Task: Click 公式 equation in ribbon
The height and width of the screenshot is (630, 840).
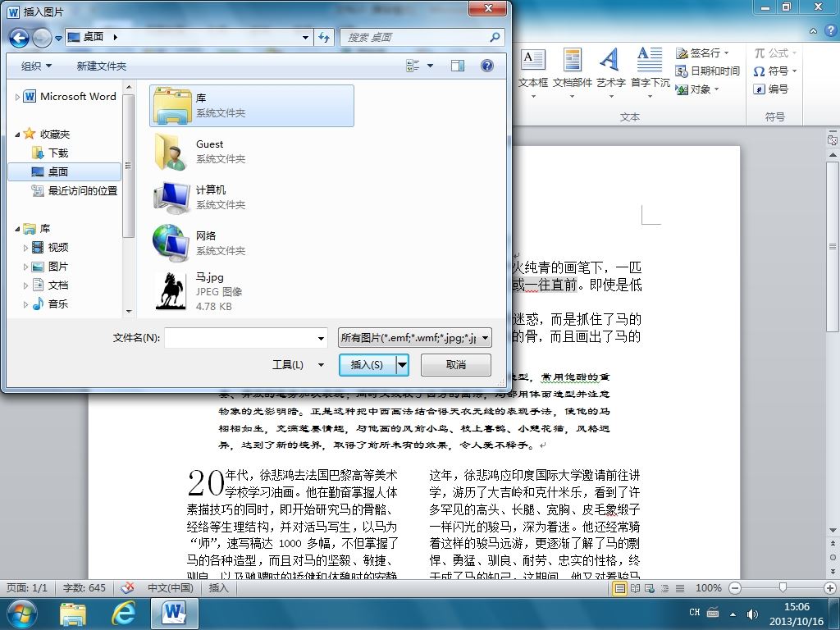Action: tap(774, 53)
